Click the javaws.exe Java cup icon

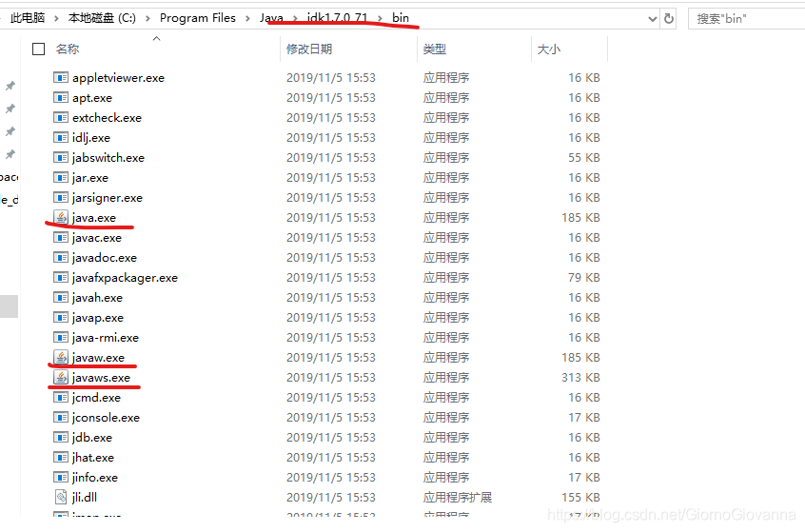coord(61,377)
